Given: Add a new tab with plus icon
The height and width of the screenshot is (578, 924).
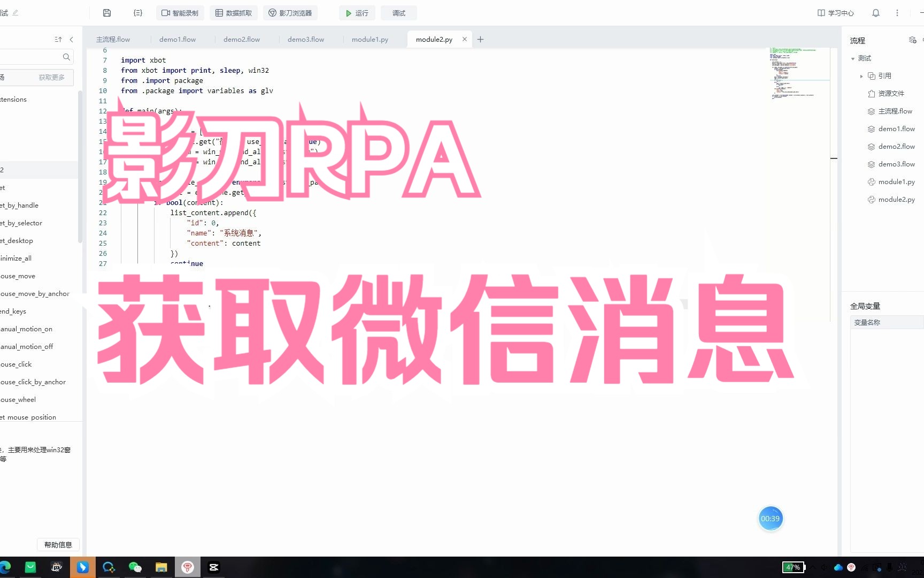Looking at the screenshot, I should [480, 39].
